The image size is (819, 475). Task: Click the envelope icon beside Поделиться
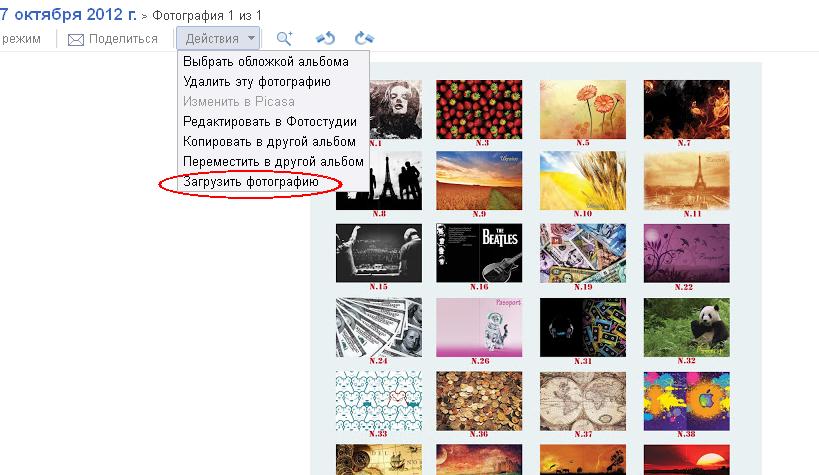click(x=76, y=40)
